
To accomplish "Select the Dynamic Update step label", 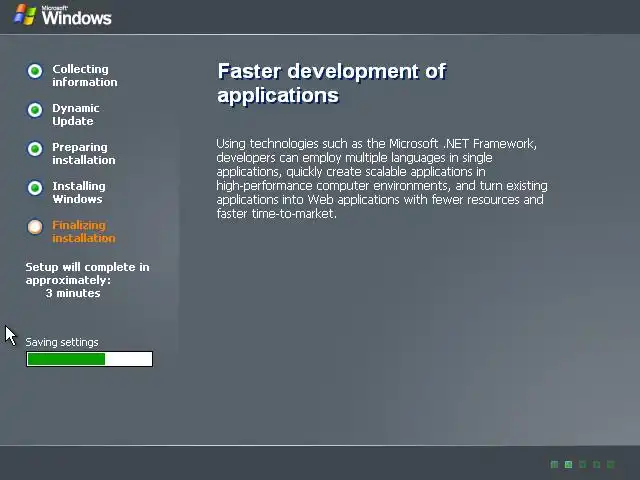I will point(76,115).
